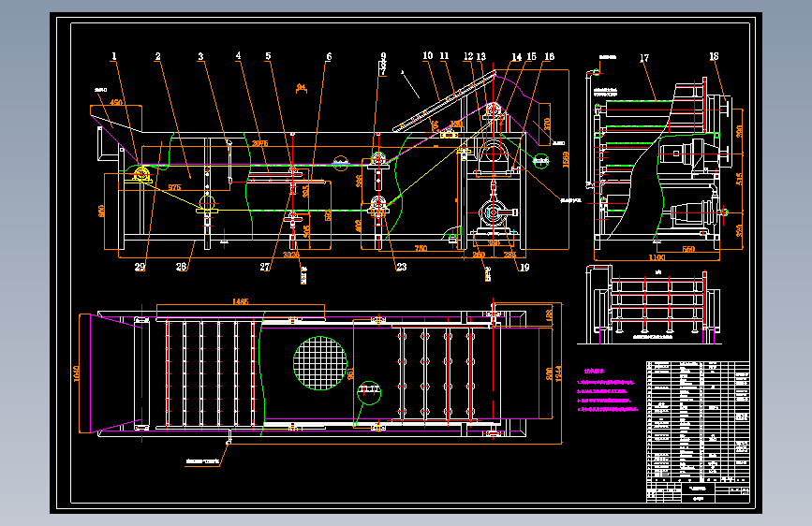This screenshot has height=526, width=812.
Task: Click the green hatched circle in plan view
Action: (x=320, y=363)
